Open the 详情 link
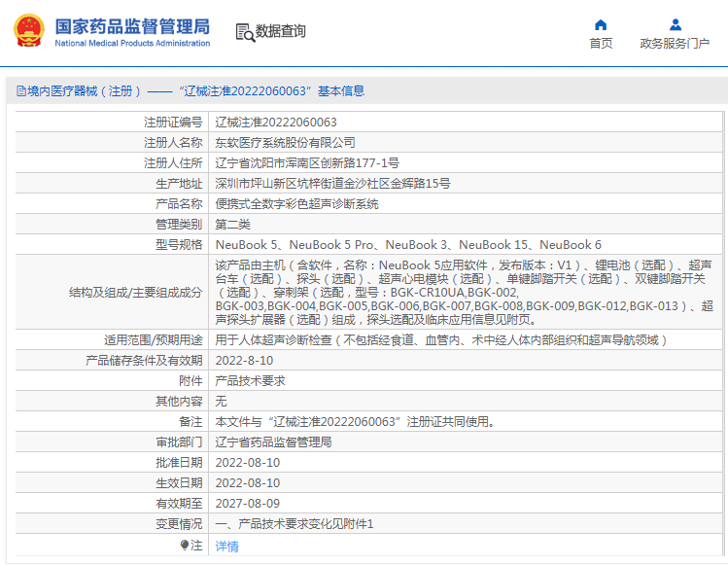Screen dimensions: 728x565 227,546
